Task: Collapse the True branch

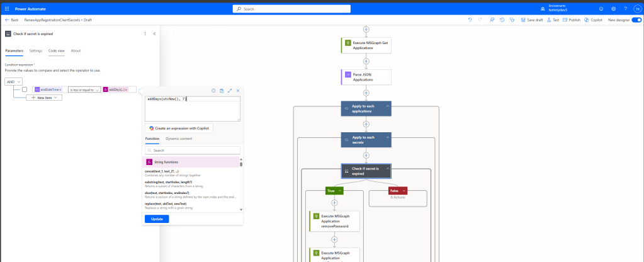Action: (x=340, y=191)
